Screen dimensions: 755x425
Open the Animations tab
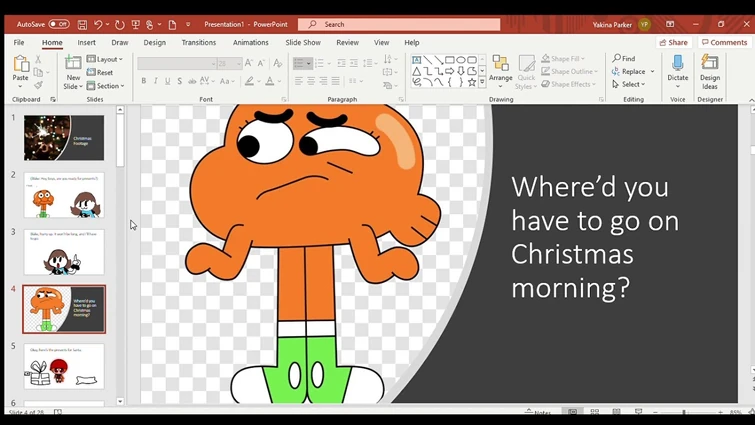tap(251, 42)
